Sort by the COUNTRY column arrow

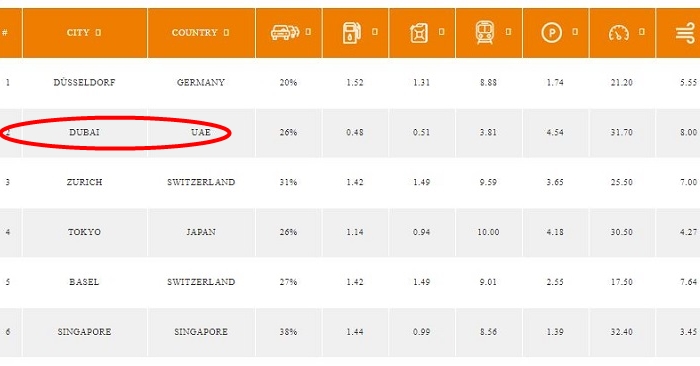[x=226, y=33]
